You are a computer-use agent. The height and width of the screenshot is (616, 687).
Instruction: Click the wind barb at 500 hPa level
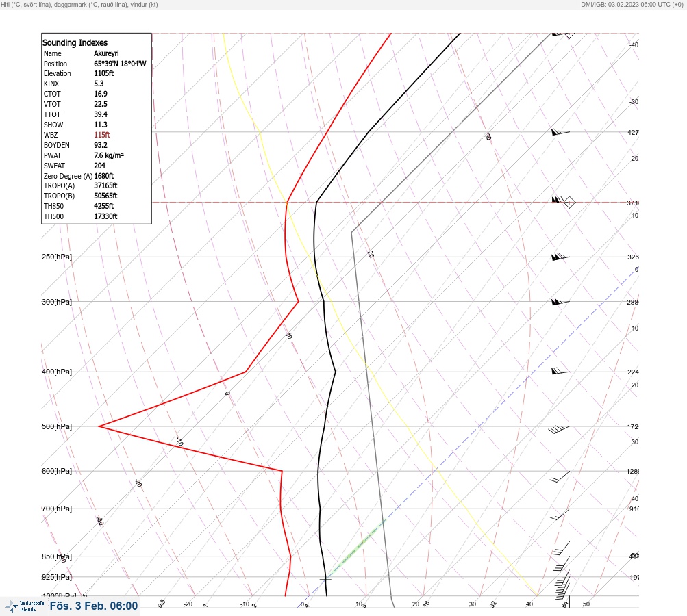coord(559,429)
